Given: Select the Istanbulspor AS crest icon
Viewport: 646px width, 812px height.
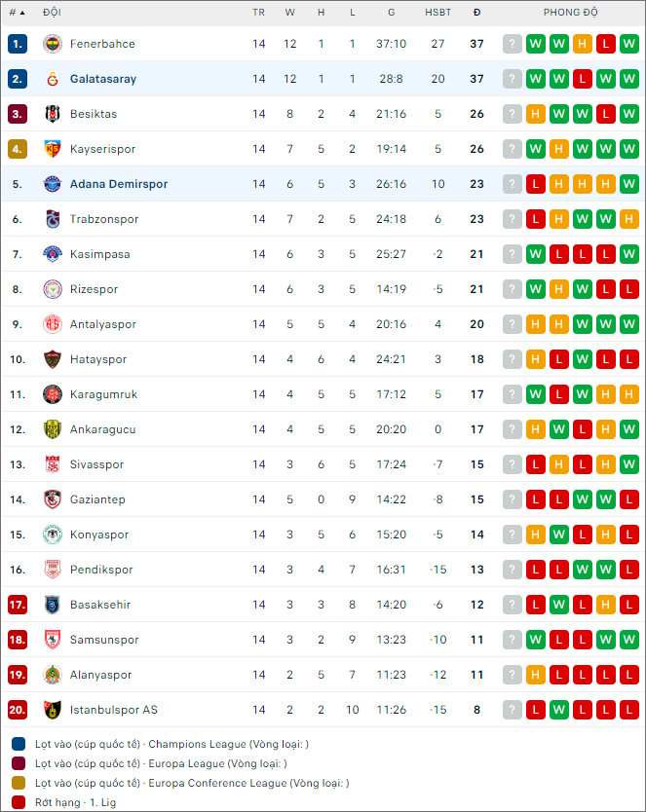Looking at the screenshot, I should coord(53,710).
